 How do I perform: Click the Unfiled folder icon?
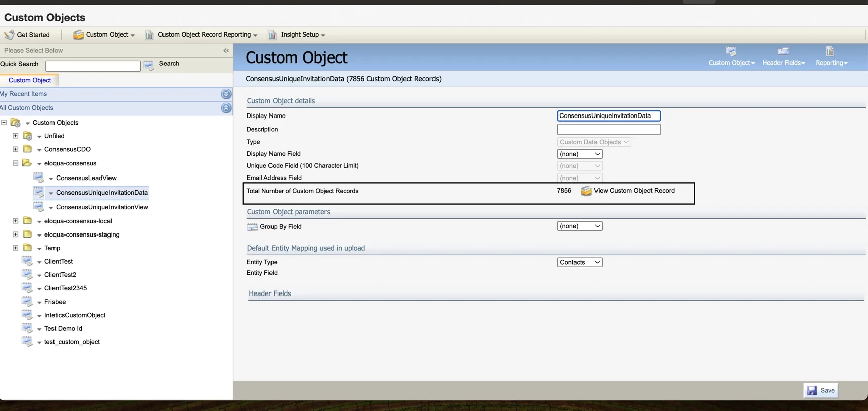point(28,136)
